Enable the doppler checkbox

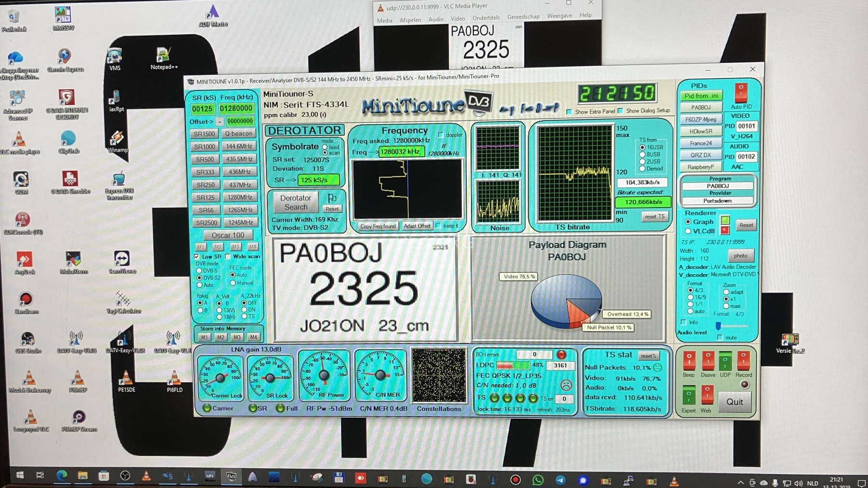(441, 135)
